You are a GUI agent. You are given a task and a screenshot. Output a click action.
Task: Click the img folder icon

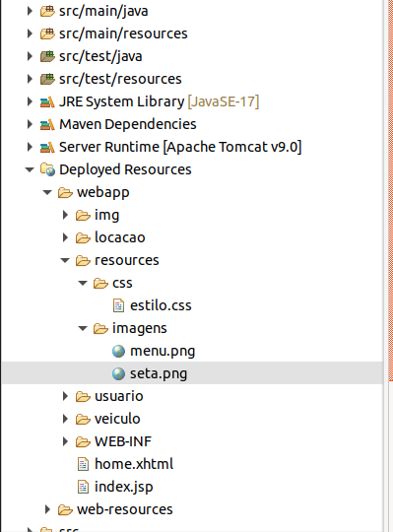tap(83, 215)
